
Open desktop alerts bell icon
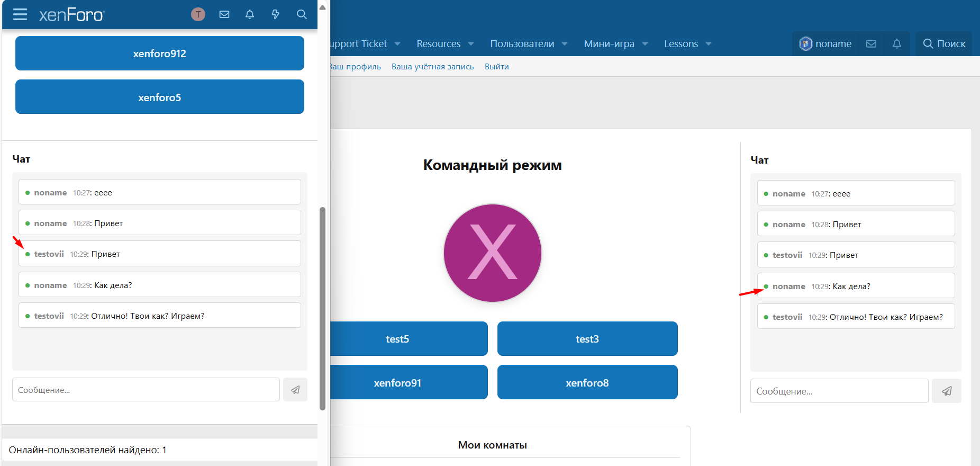(896, 43)
